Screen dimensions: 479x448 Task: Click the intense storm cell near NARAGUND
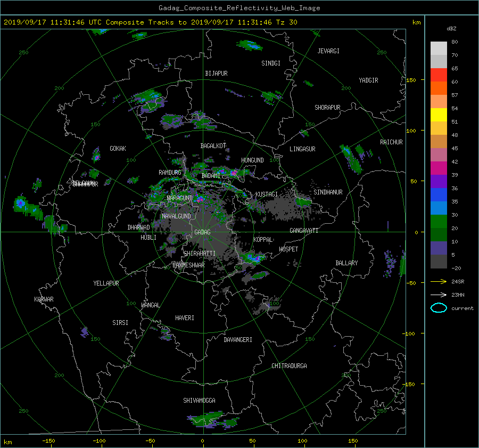tap(199, 199)
